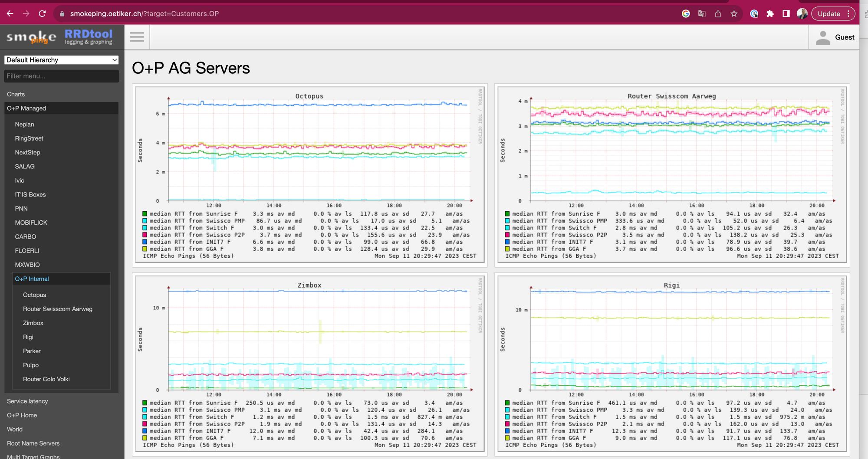Screen dimensions: 868x459
Task: Bookmark this page with the star icon
Action: [734, 14]
